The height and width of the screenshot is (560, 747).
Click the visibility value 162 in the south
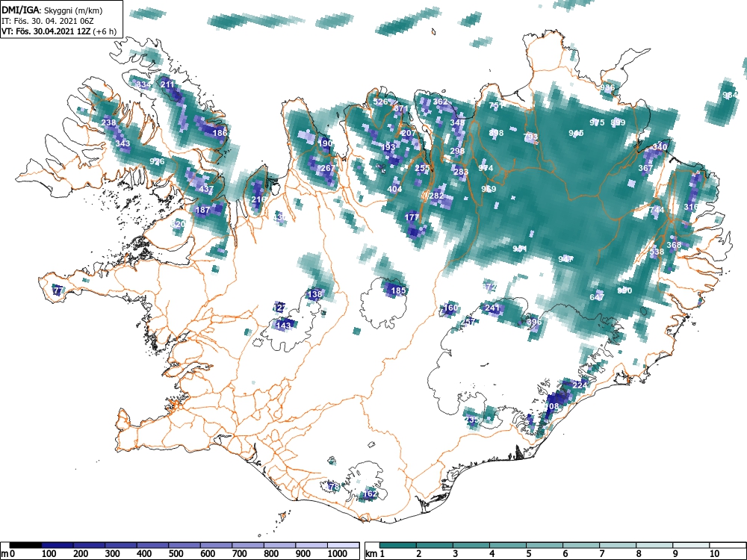tap(371, 494)
